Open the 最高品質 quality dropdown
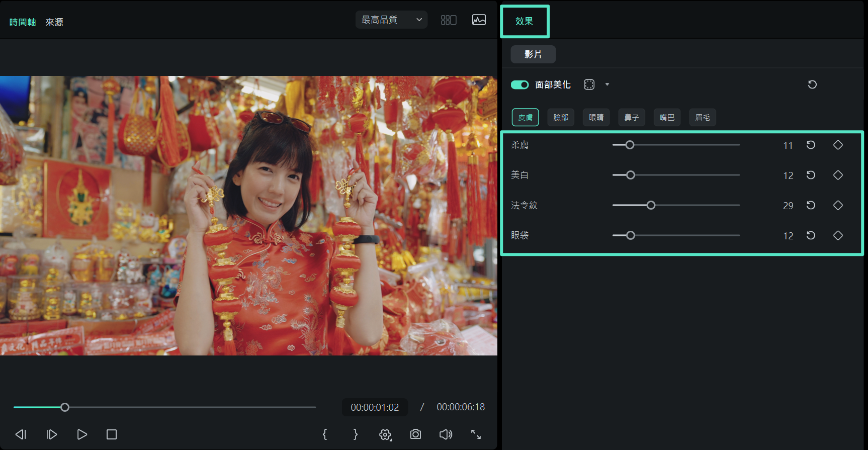This screenshot has width=868, height=450. point(391,20)
